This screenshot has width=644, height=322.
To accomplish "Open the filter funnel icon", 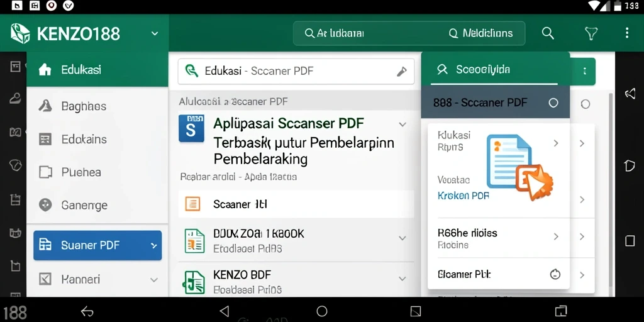I will tap(591, 33).
